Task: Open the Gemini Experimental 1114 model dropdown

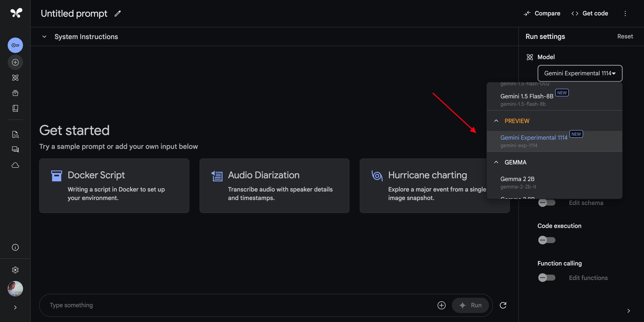Action: [x=580, y=73]
